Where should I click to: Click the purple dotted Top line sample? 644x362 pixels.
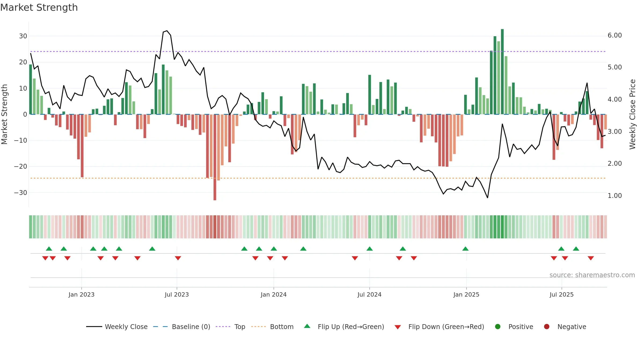pyautogui.click(x=223, y=327)
